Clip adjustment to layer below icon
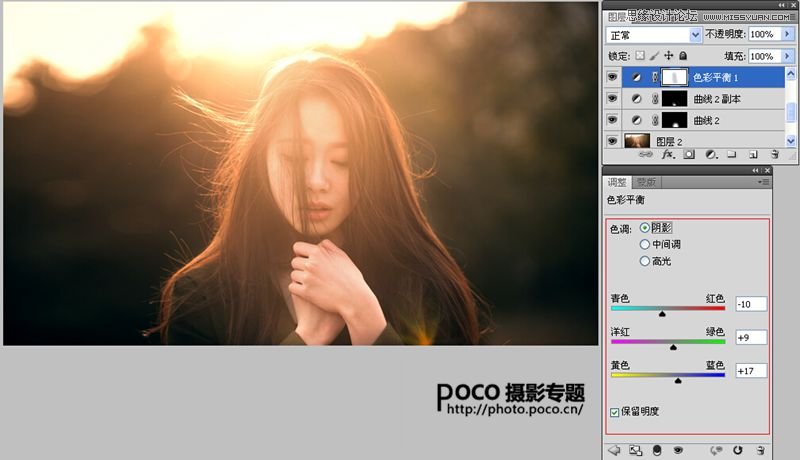Viewport: 800px width, 460px height. click(657, 450)
